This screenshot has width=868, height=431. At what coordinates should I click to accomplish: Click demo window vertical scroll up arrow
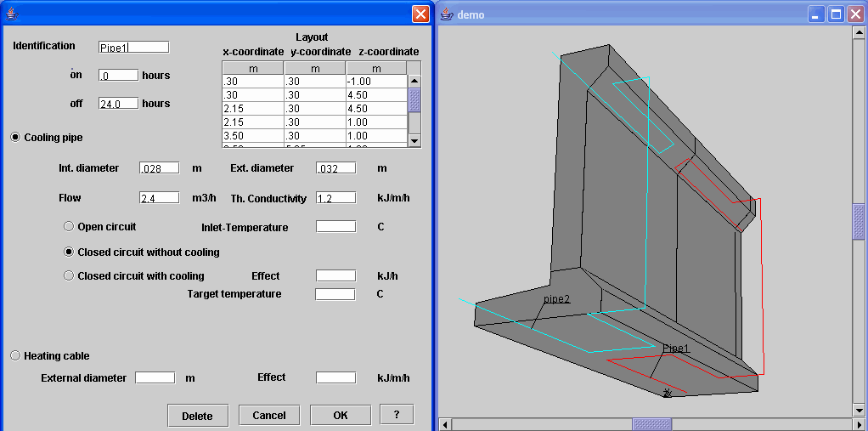coord(858,31)
